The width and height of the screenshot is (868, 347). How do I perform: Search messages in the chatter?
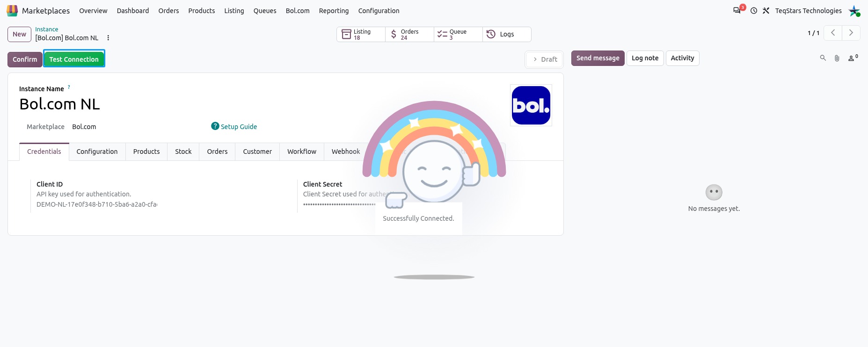[823, 58]
